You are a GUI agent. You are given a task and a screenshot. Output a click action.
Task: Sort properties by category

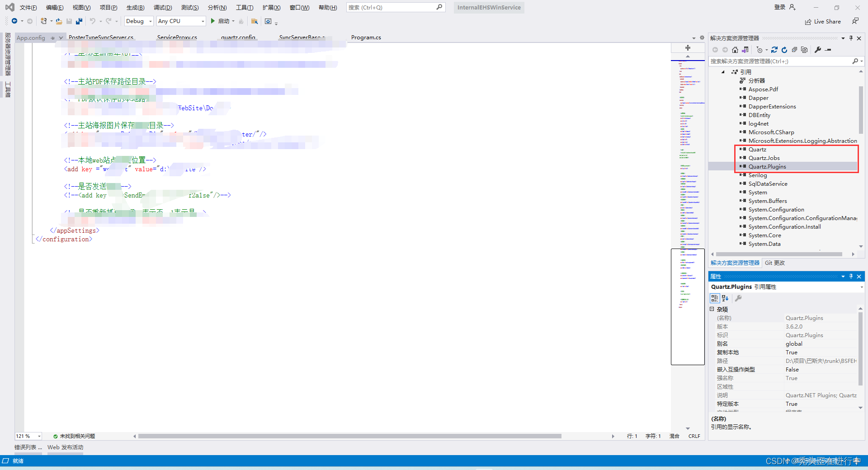(714, 298)
